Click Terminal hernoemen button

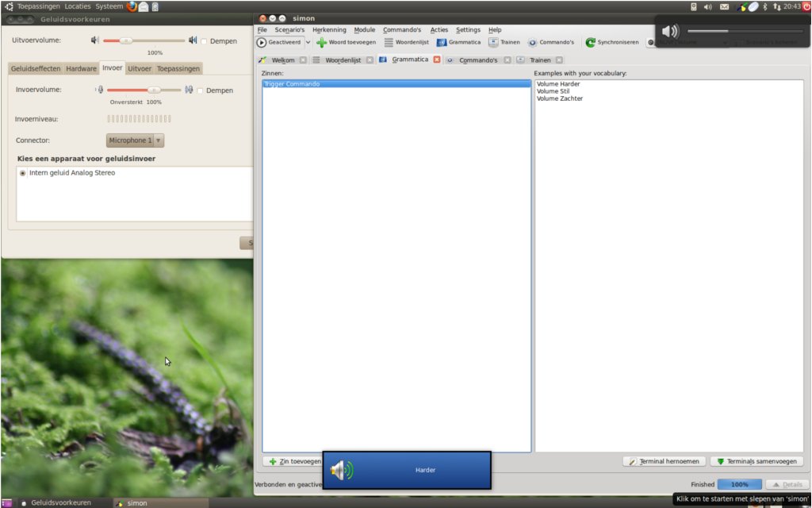pos(664,461)
